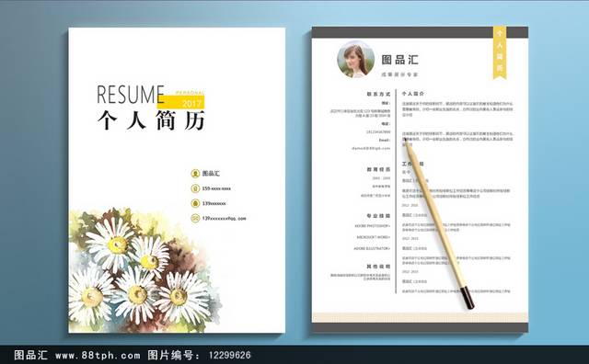The height and width of the screenshot is (364, 589).
Task: Select the large name 图品汇 beside profile photo
Action: click(400, 60)
